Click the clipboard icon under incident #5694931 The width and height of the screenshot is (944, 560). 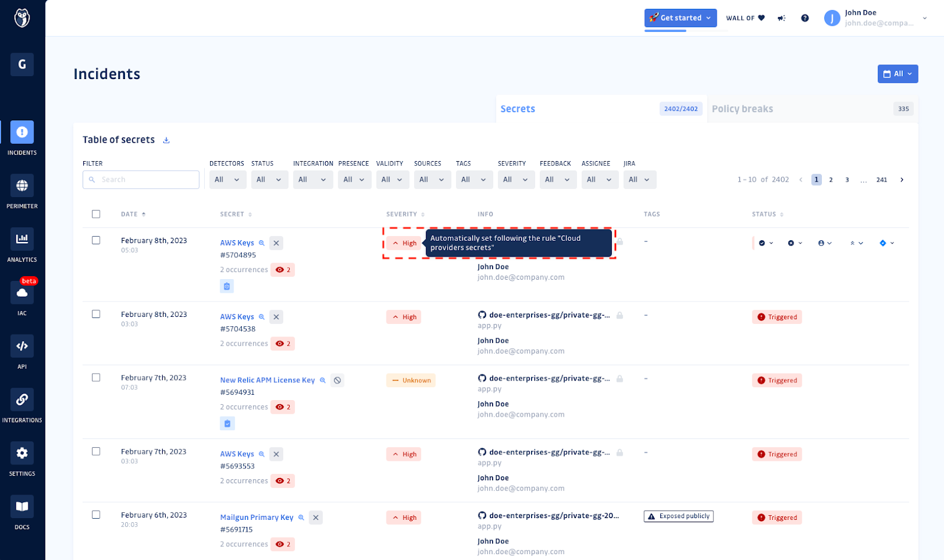(x=227, y=424)
